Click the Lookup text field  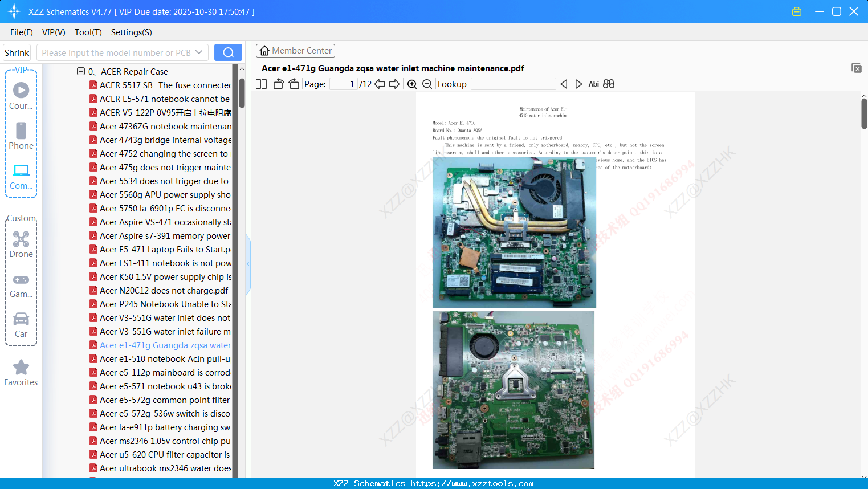[x=514, y=84]
